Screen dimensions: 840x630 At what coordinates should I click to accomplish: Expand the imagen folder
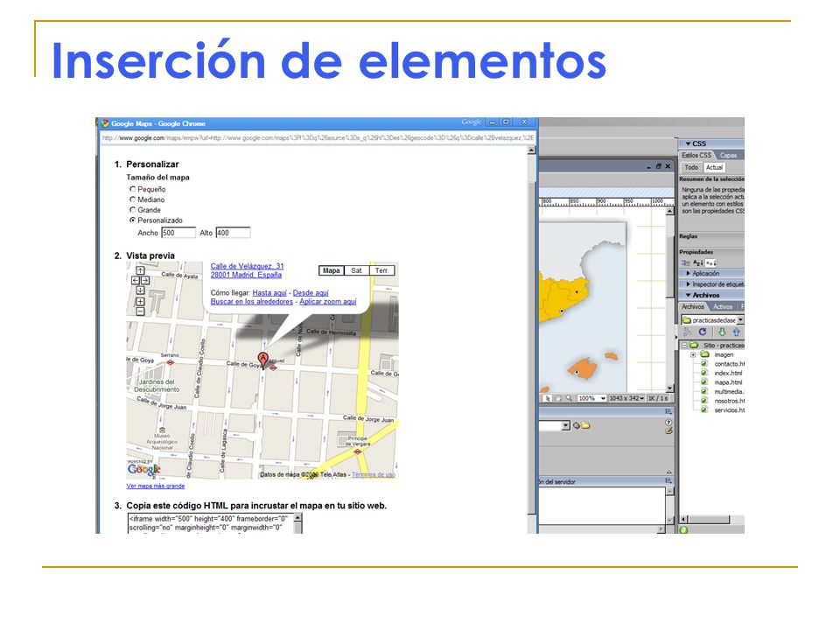click(693, 354)
